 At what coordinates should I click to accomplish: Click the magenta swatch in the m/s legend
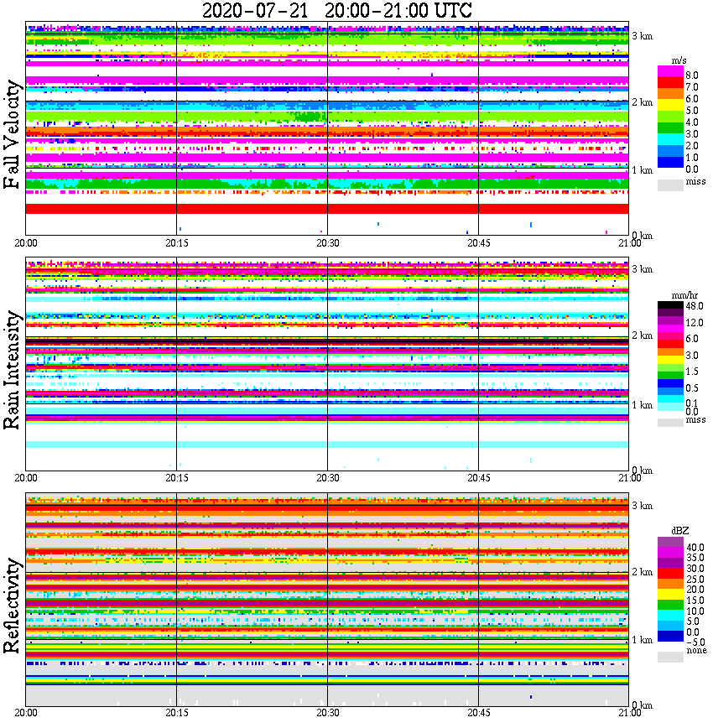[670, 71]
